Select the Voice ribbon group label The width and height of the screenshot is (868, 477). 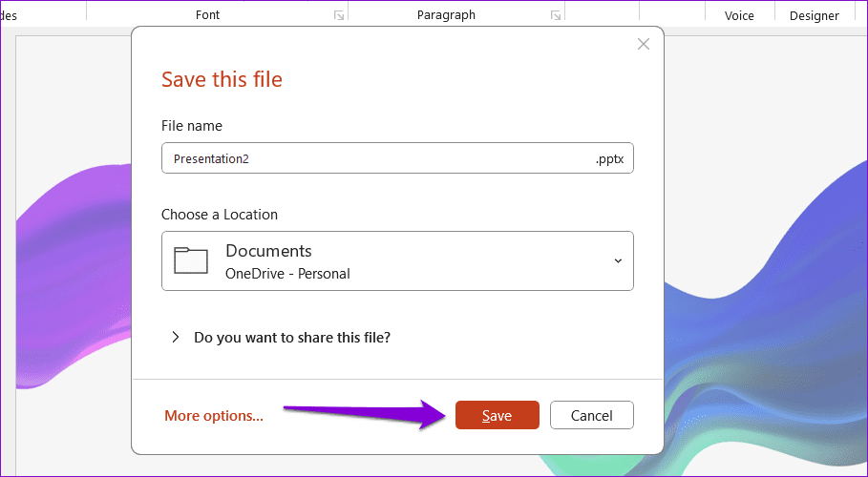(x=739, y=16)
